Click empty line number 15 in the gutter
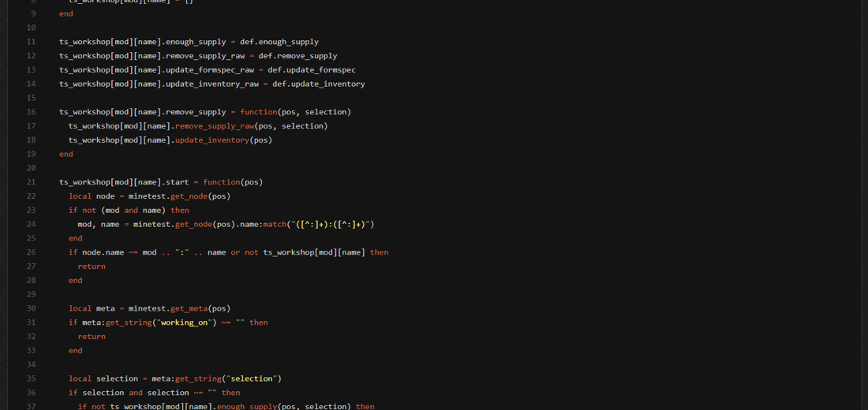The width and height of the screenshot is (868, 410). 31,98
